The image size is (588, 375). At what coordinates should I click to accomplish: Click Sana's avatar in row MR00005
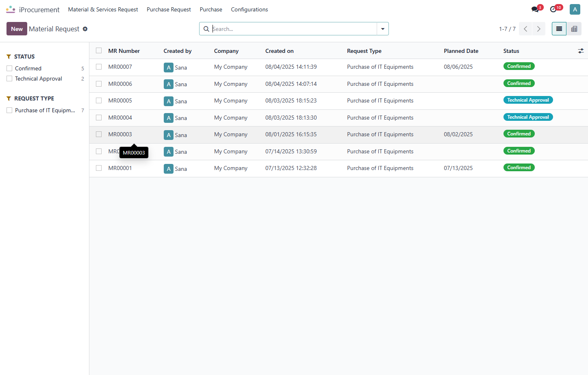coord(169,101)
